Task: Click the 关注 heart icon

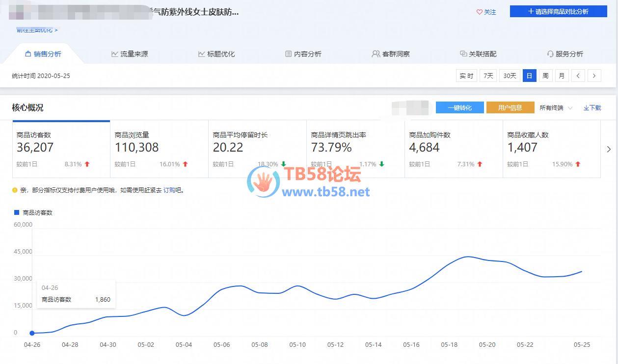Action: [480, 12]
